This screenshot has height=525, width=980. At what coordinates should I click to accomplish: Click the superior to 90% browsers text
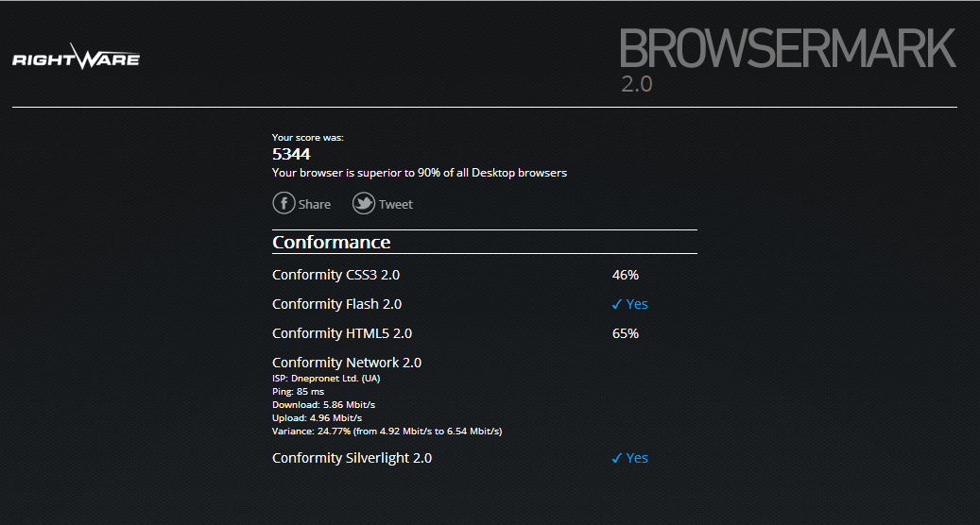pos(420,173)
